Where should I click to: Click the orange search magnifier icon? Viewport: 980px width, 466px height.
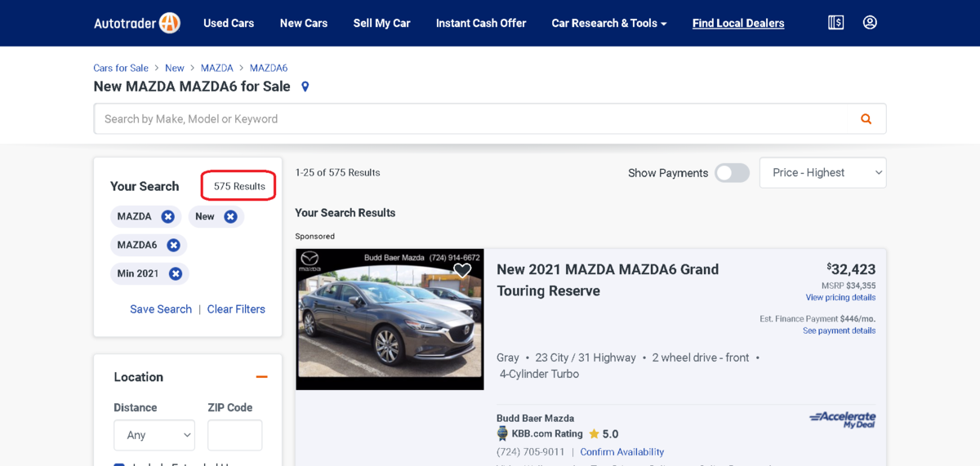pos(866,119)
